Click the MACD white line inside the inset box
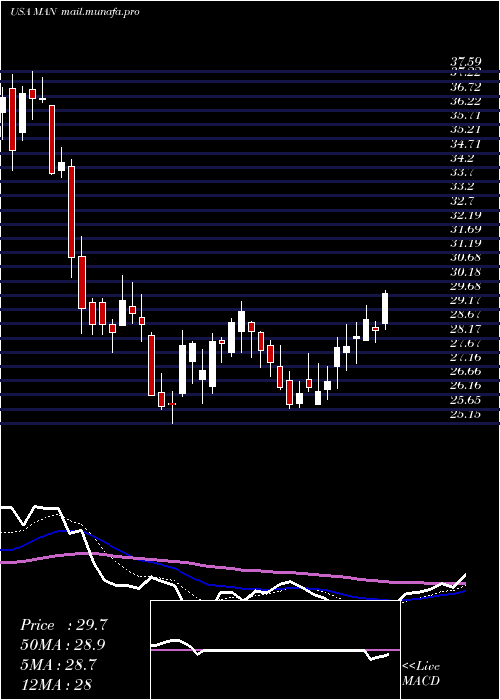Screen dimensions: 500x700 coord(270,650)
